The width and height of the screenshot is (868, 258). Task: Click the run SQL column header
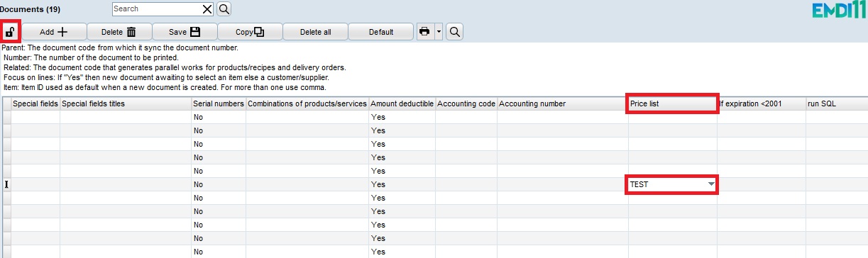[836, 103]
